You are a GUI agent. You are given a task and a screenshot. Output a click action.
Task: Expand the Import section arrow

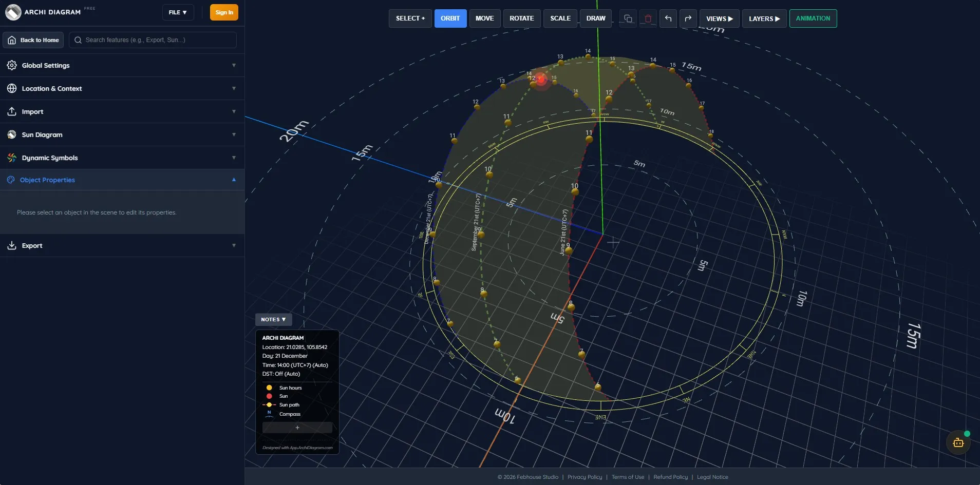pos(234,111)
